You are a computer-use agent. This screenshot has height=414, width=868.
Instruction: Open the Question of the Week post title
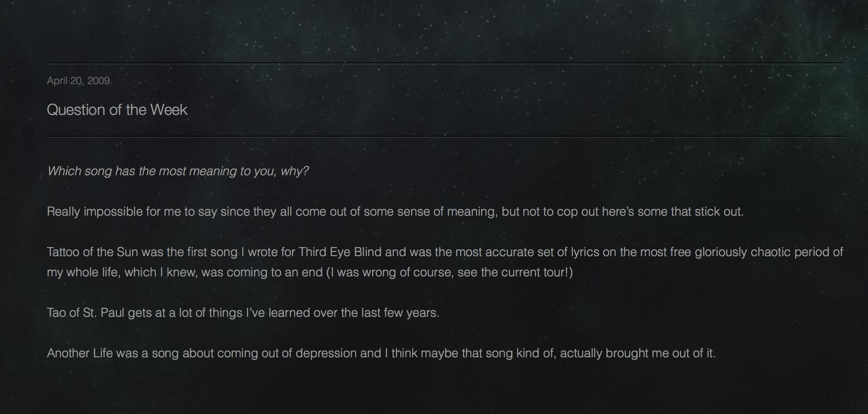click(117, 110)
